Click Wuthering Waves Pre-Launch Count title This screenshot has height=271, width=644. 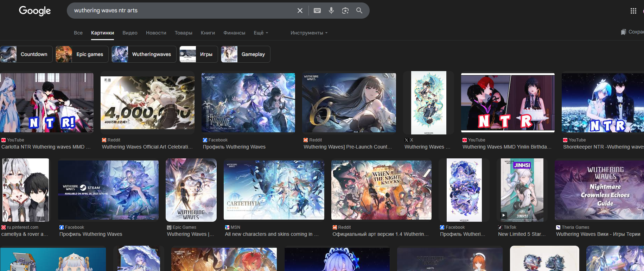pos(348,147)
